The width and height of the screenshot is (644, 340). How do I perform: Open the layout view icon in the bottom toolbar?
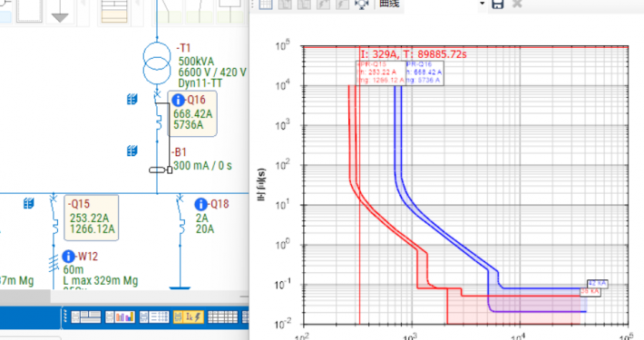[x=86, y=316]
